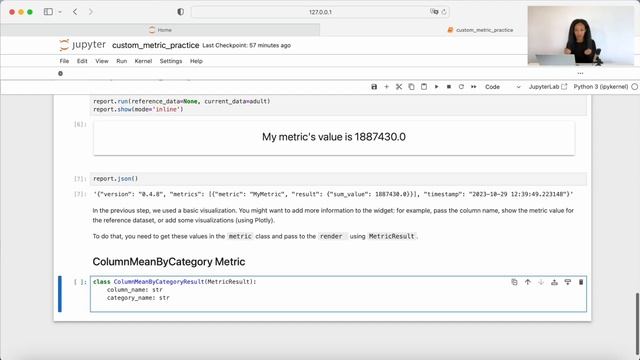Viewport: 640px width, 360px height.
Task: Open the sidebar tab group dropdown arrow
Action: coord(60,12)
